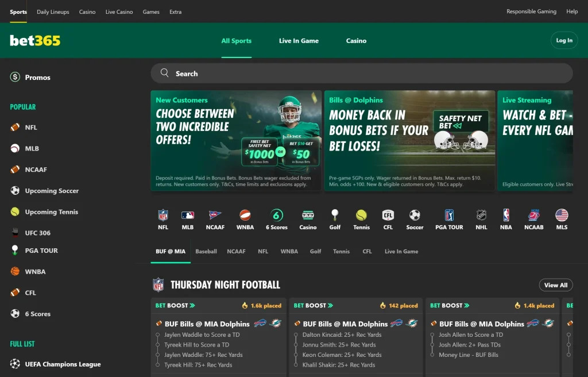Click inside the Search field
The height and width of the screenshot is (377, 588).
(361, 73)
